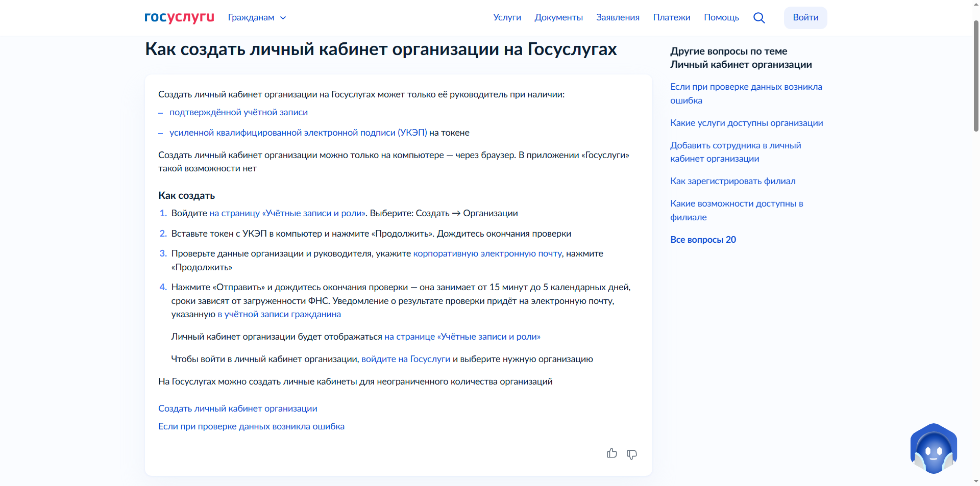
Task: Open sidebar link Если при проверке данных возникла ошибка
Action: tap(746, 93)
